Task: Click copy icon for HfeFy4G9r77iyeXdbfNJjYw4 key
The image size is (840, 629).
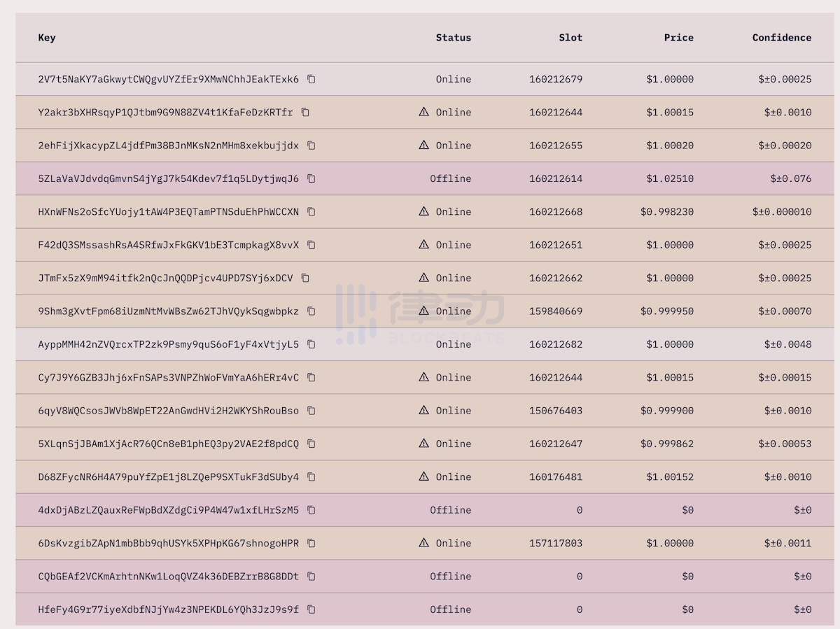Action: (311, 609)
